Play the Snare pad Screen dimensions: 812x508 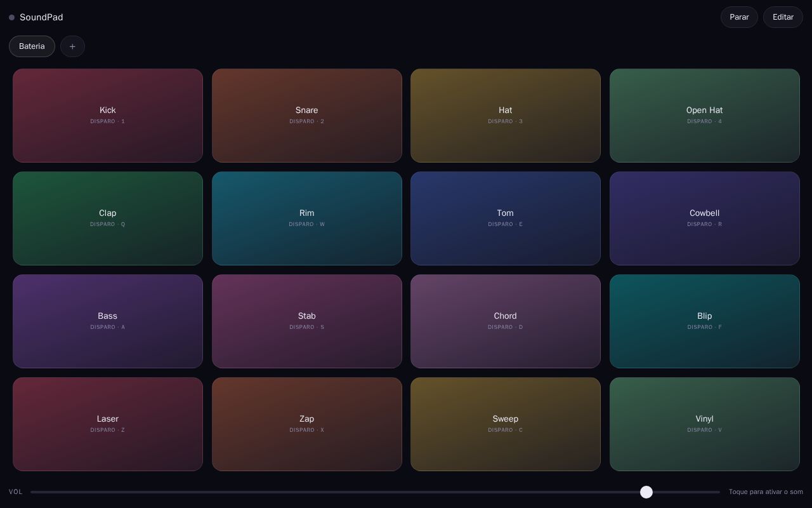(307, 116)
